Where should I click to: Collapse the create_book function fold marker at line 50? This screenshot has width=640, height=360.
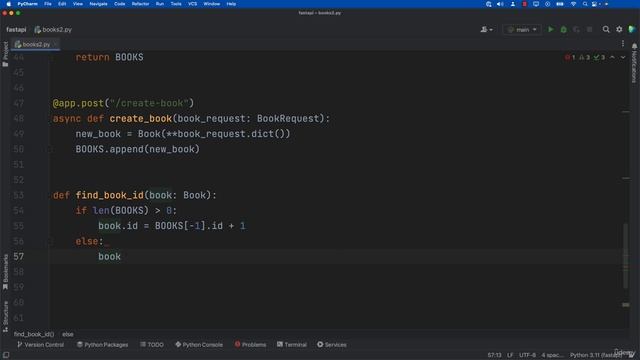pos(51,149)
